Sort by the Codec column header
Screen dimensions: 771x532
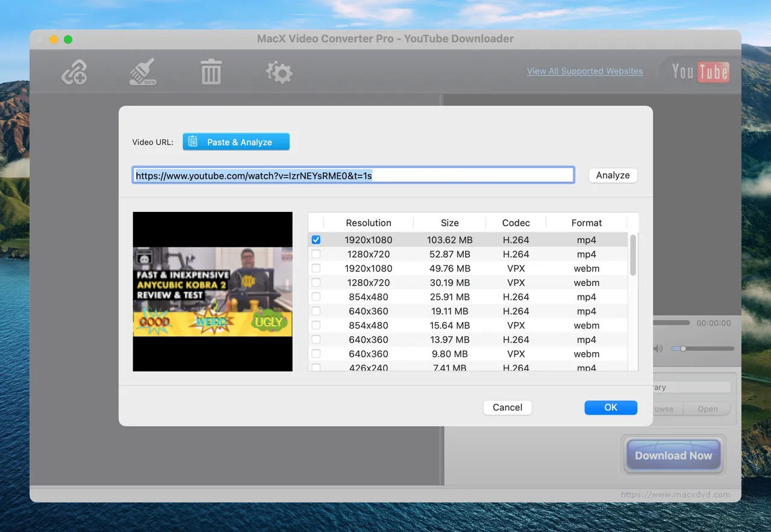point(516,223)
